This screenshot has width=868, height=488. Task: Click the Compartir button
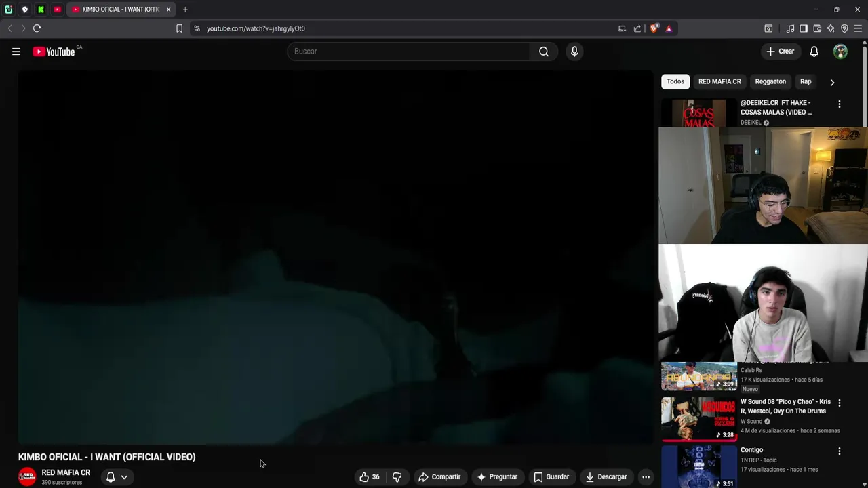point(439,477)
